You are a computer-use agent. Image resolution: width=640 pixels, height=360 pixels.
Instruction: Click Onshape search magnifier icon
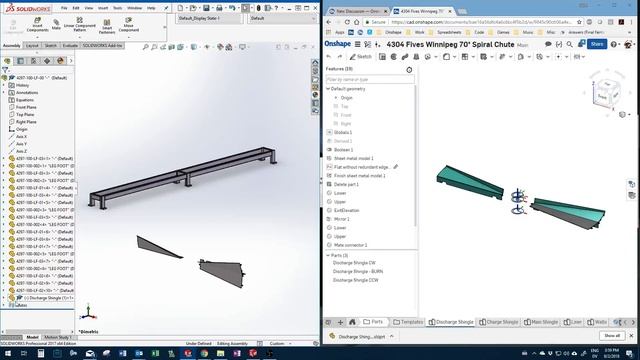[569, 44]
